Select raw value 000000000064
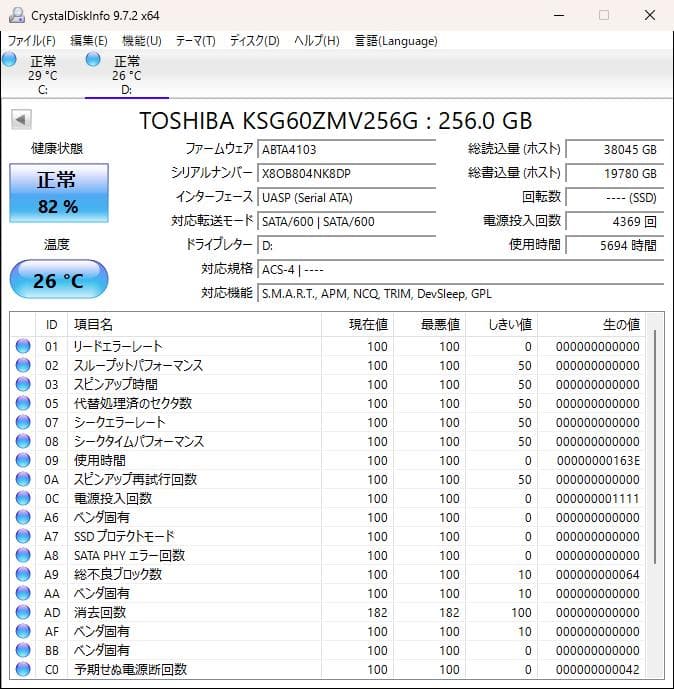This screenshot has height=689, width=674. 598,574
